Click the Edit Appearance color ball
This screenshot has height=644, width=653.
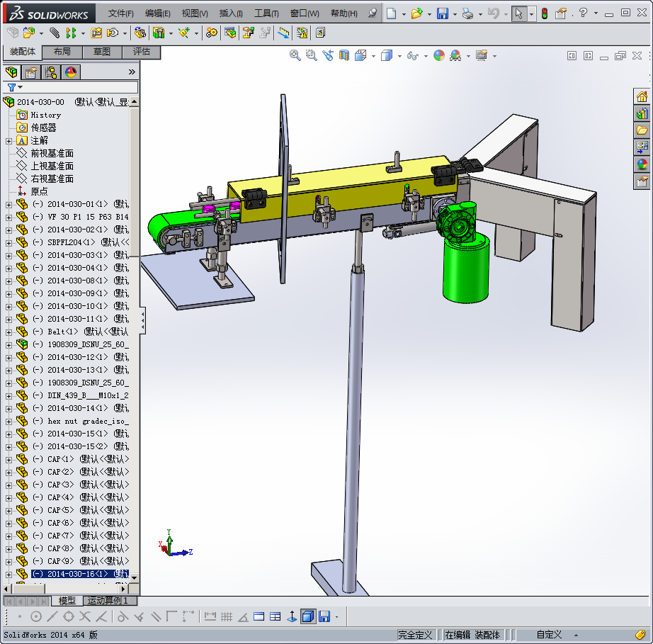pos(439,55)
